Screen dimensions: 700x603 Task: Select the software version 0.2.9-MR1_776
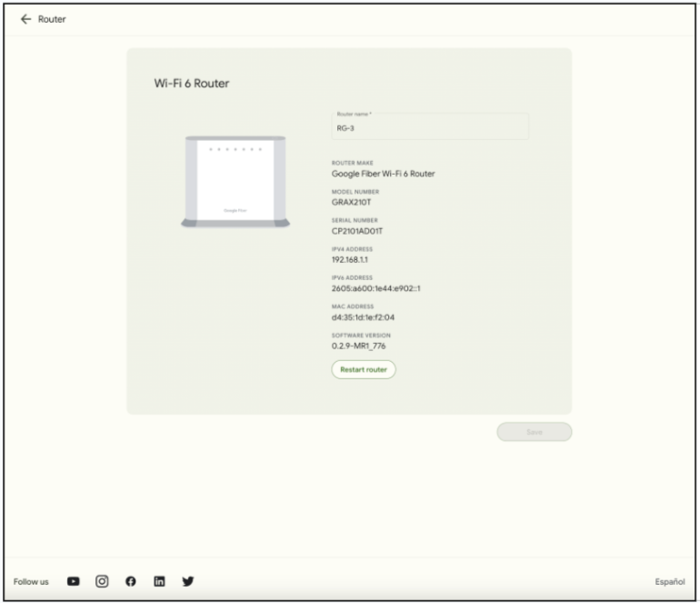pyautogui.click(x=358, y=347)
